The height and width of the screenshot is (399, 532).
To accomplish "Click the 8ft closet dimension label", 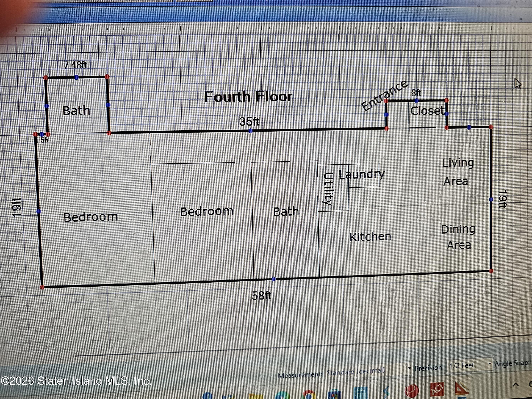I will pyautogui.click(x=416, y=93).
